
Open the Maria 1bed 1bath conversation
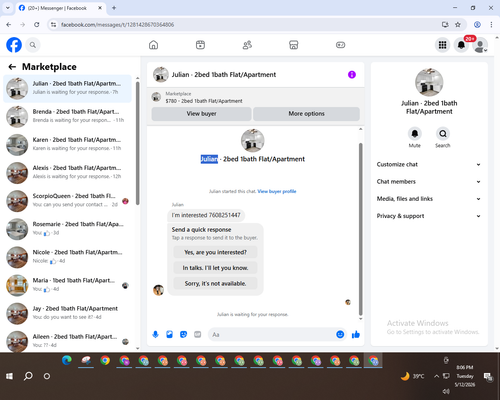(67, 285)
